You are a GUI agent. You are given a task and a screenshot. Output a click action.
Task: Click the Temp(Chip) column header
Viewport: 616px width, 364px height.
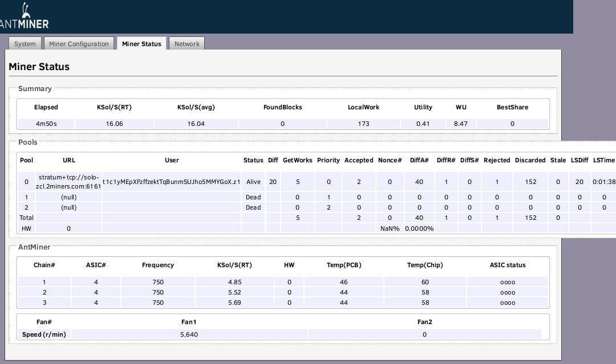[x=425, y=265]
